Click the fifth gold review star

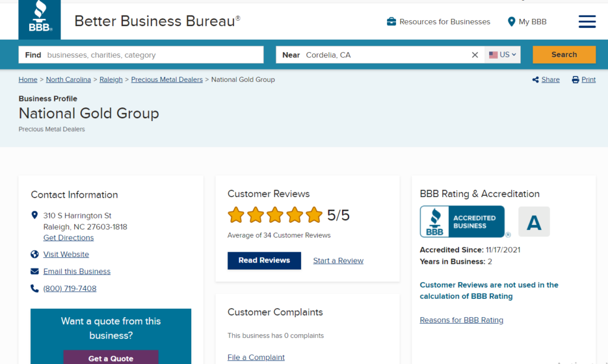313,215
